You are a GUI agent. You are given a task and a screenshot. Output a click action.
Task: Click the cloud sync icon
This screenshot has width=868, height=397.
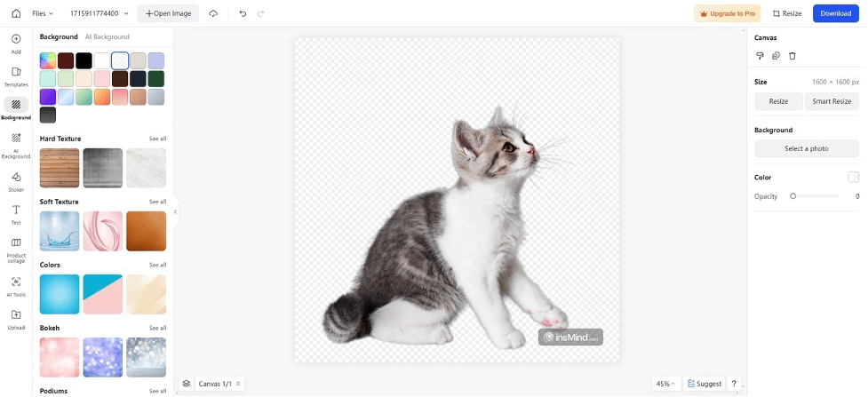pyautogui.click(x=213, y=13)
